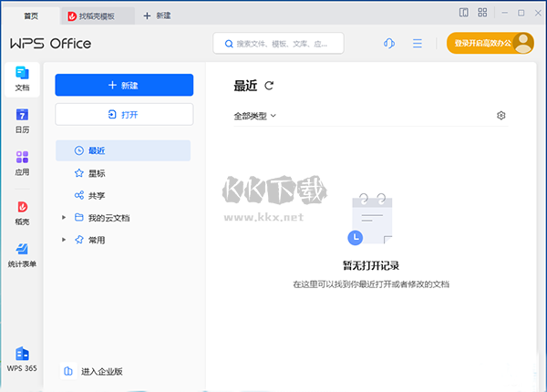Open the 统计表单 sidebar icon

click(x=22, y=255)
